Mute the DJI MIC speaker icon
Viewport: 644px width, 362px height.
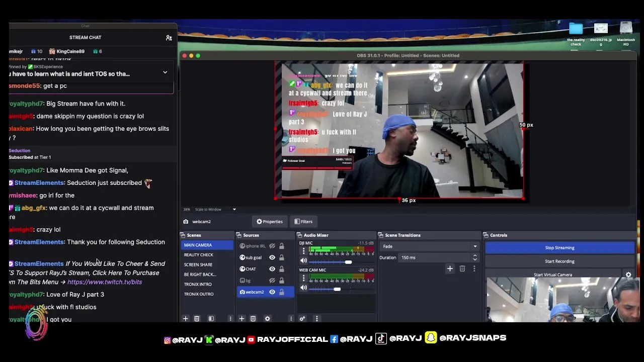(x=303, y=260)
